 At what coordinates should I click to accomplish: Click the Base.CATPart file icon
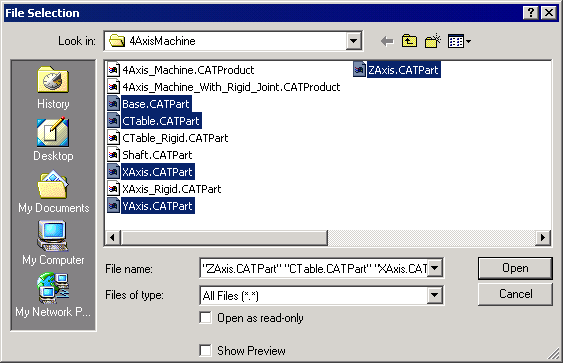click(x=113, y=104)
